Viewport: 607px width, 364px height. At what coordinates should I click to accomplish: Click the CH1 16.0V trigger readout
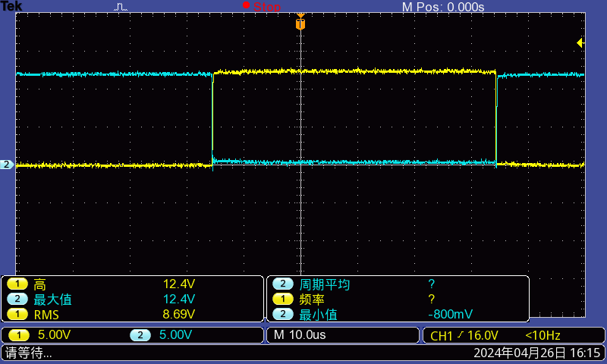click(464, 335)
